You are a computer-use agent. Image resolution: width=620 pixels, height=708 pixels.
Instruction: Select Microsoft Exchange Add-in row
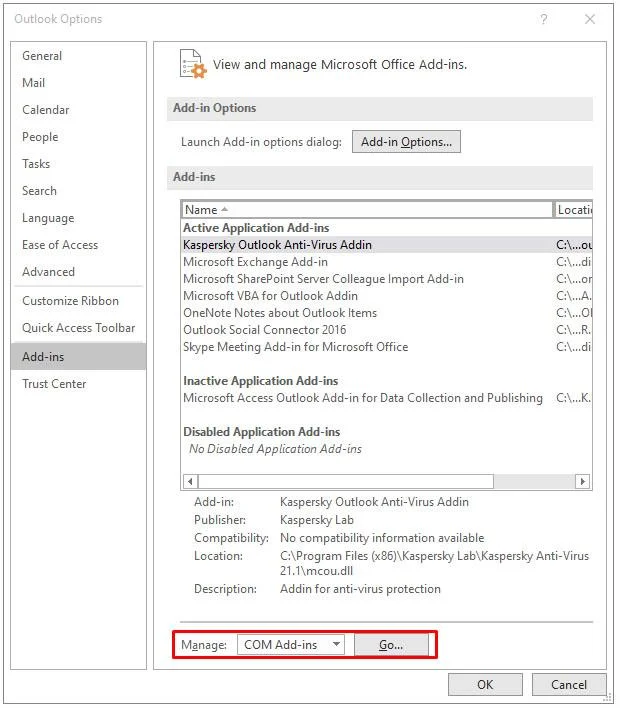387,262
